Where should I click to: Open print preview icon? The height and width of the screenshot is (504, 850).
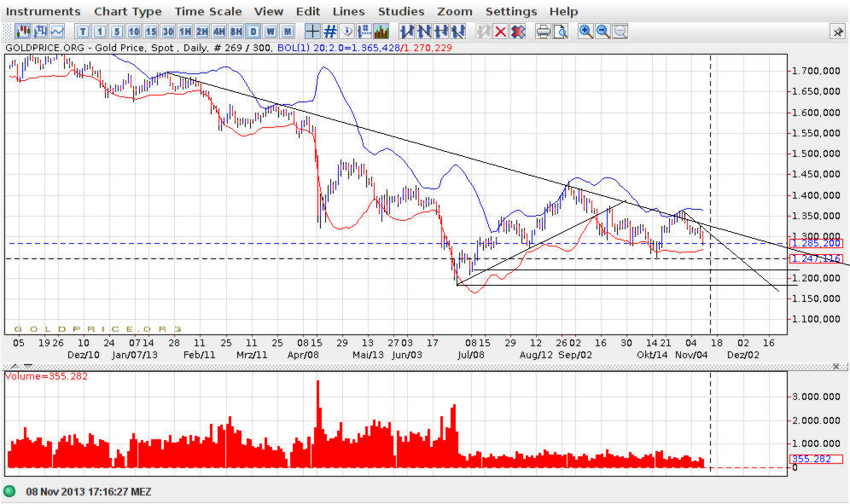(561, 32)
